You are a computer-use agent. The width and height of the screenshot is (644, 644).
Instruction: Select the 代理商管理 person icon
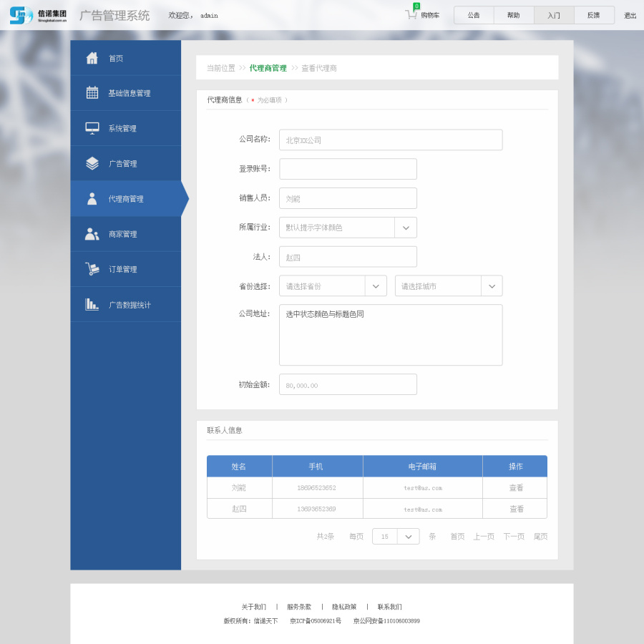[x=92, y=198]
